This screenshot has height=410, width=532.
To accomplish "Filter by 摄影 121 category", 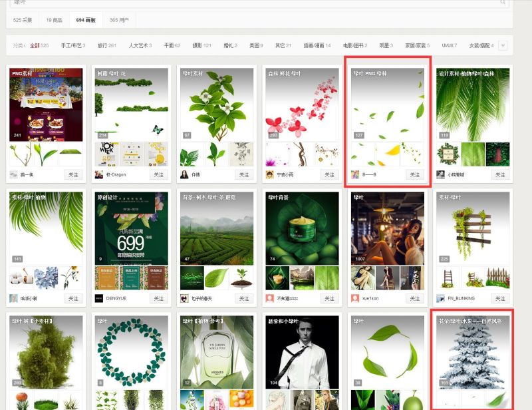I will point(202,45).
